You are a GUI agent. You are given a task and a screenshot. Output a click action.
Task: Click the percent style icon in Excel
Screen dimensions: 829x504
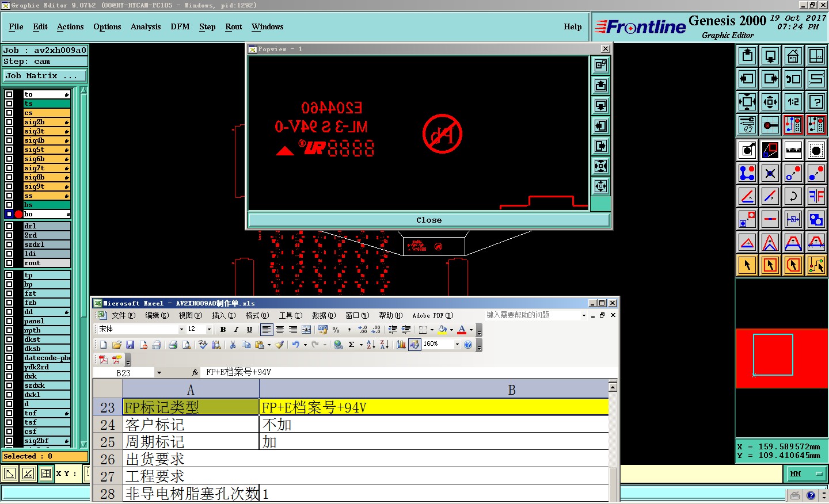336,330
